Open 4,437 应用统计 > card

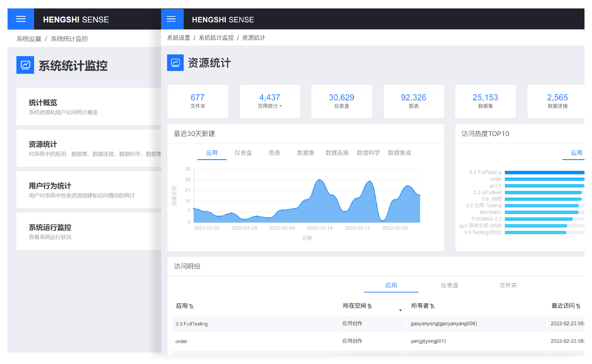270,101
